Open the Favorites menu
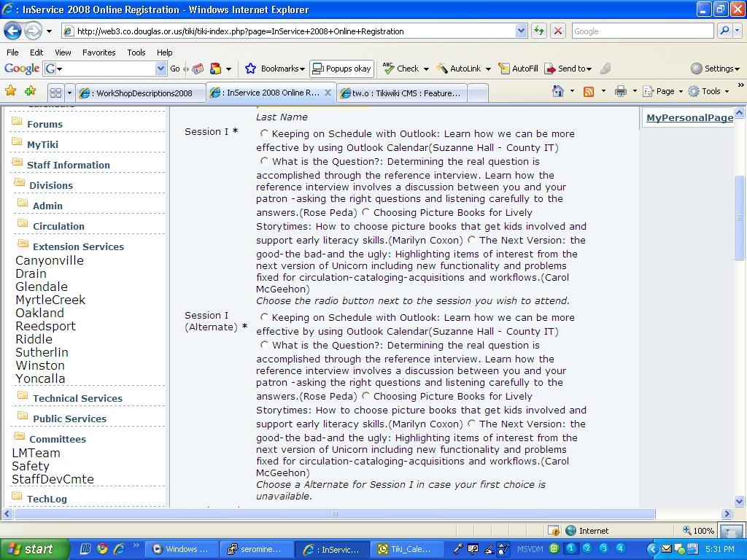The image size is (747, 560). tap(99, 52)
